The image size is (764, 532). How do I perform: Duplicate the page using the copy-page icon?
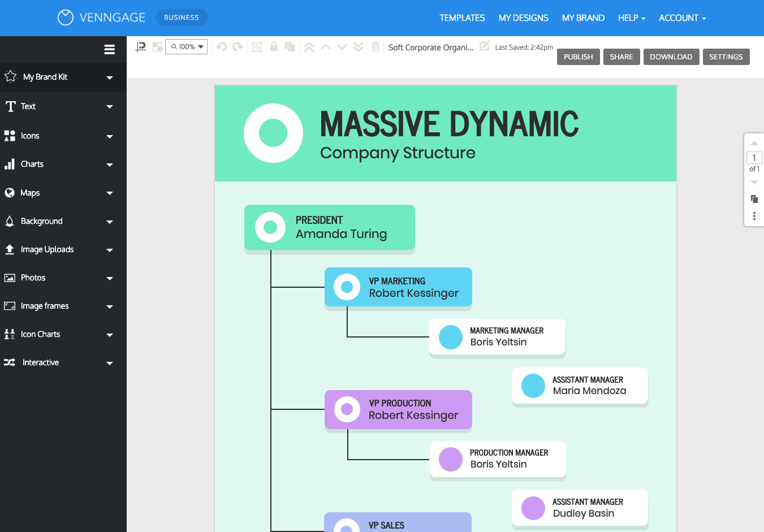[x=754, y=199]
